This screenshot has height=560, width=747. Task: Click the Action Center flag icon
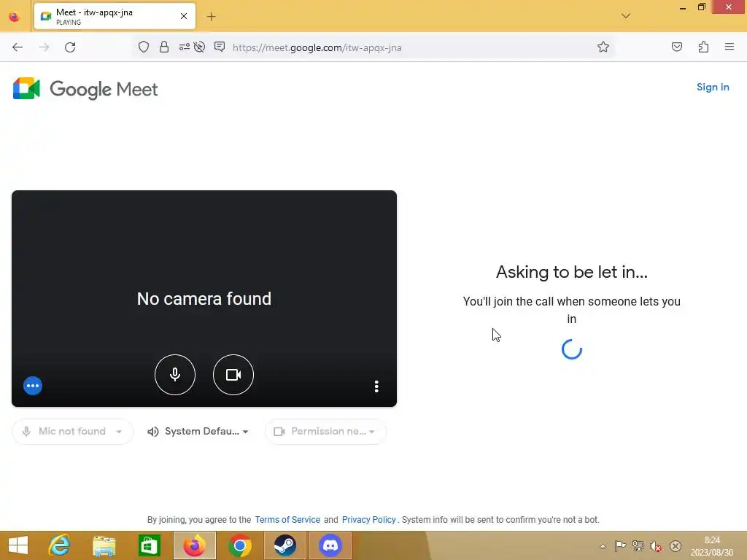coord(620,545)
